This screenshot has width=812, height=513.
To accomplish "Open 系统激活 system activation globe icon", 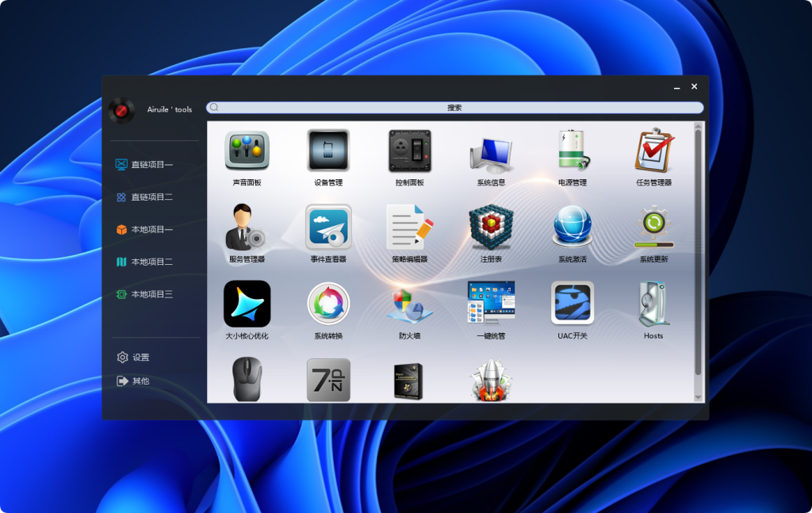I will pos(573,226).
